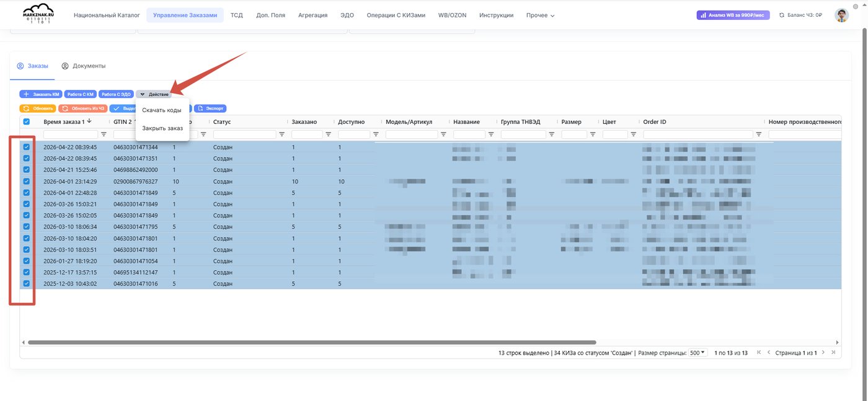Viewport: 868px width, 401px height.
Task: Switch to the Документы tab
Action: (x=84, y=66)
